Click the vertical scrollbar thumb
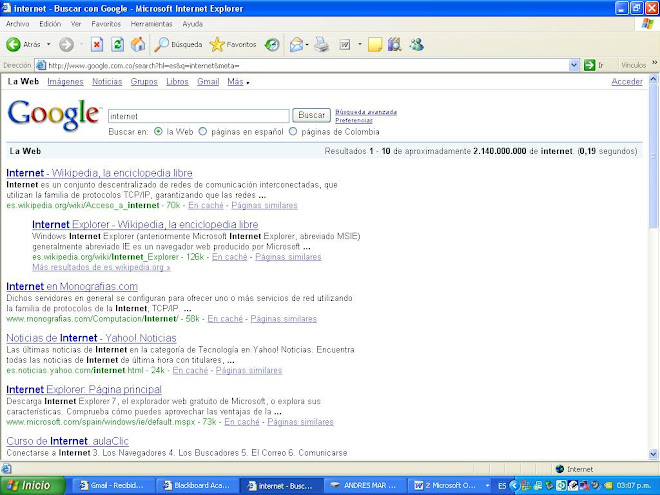The width and height of the screenshot is (660, 495). [653, 156]
